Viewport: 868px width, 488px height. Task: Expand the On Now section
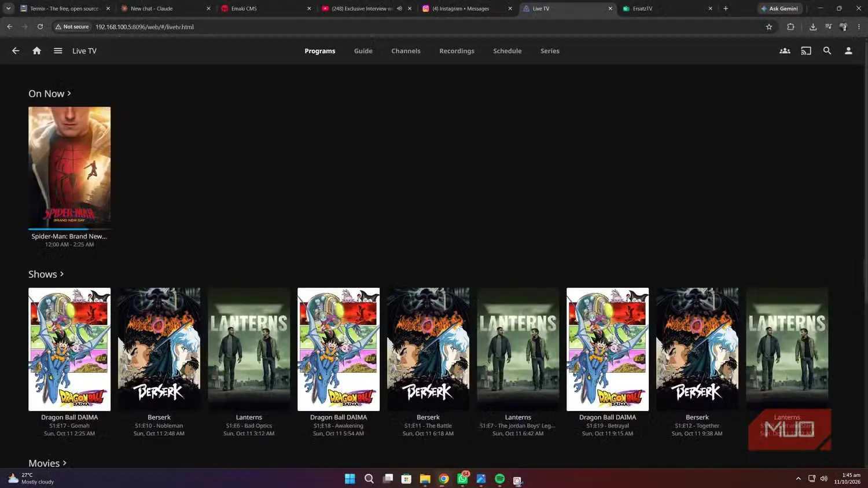(50, 94)
